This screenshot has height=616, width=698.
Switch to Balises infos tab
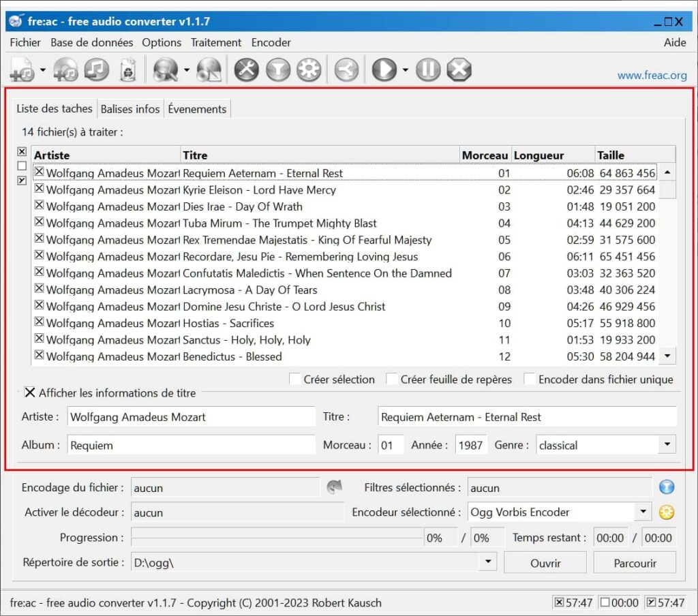coord(130,108)
